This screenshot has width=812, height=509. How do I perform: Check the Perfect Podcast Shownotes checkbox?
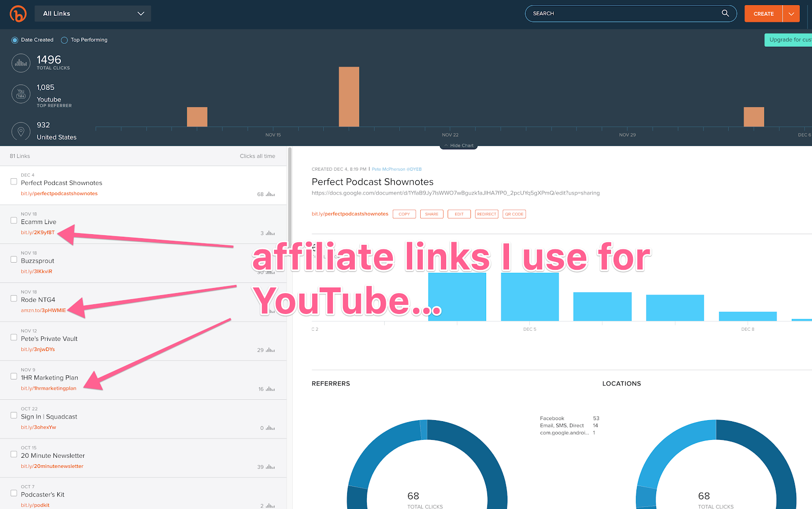pyautogui.click(x=14, y=181)
